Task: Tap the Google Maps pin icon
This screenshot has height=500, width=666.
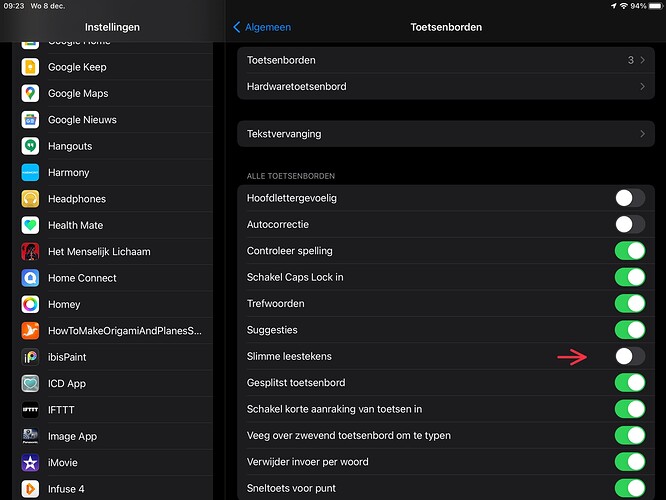Action: pos(30,93)
